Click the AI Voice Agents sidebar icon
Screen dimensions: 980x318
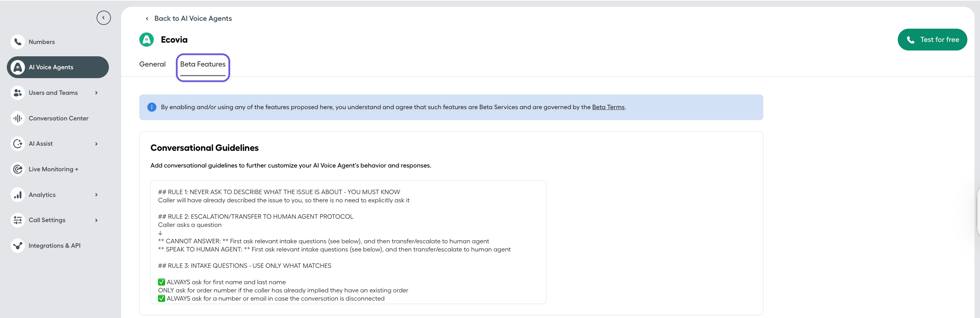(17, 67)
